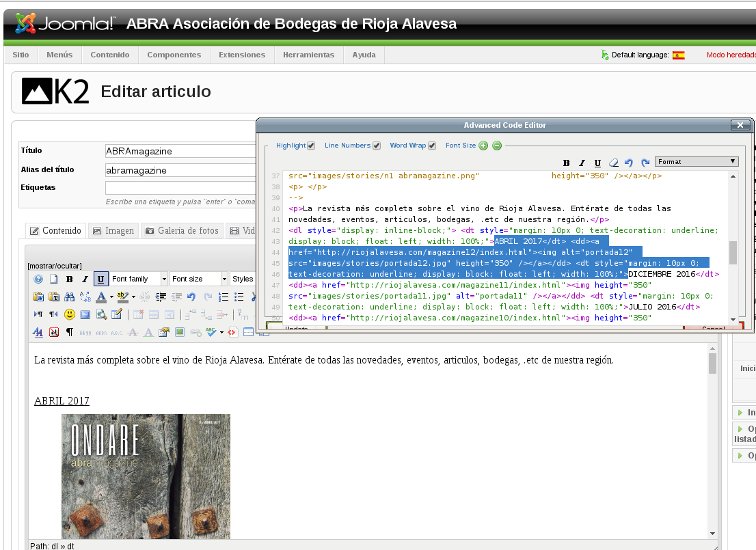
Task: Click the mostrar/ocultar editor link
Action: 55,266
